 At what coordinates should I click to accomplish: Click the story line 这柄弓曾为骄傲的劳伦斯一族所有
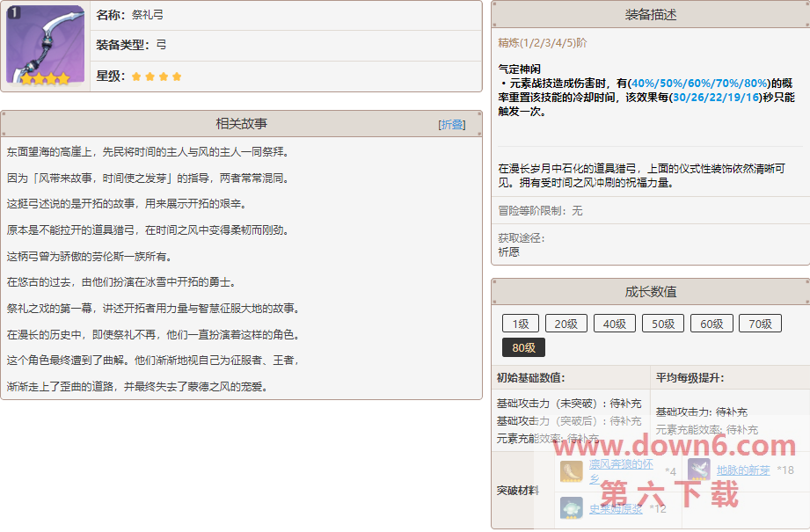[x=91, y=257]
